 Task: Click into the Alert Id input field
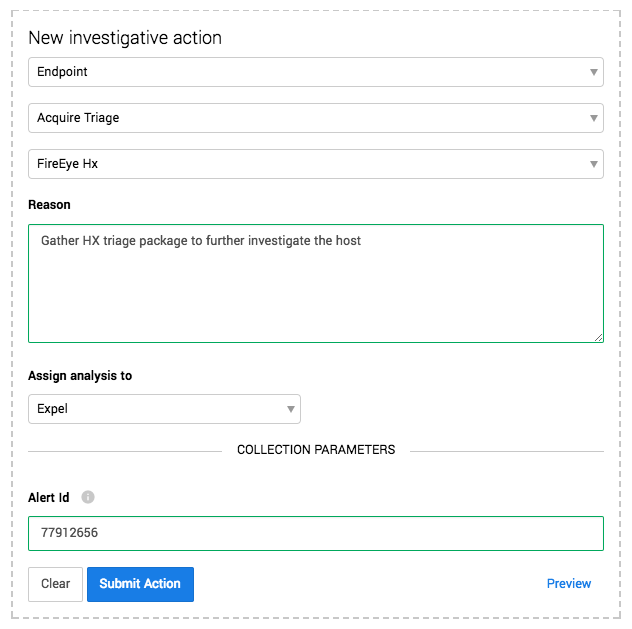coord(316,534)
